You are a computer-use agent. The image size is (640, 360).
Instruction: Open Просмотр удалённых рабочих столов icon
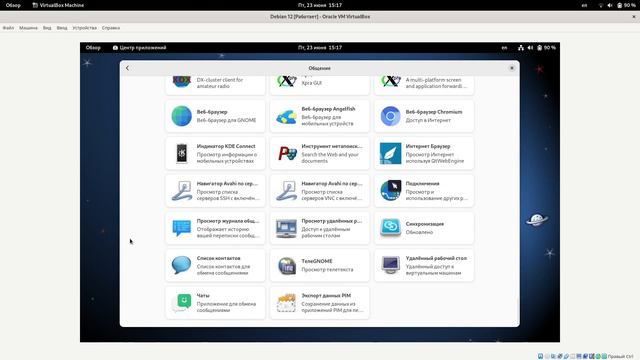286,228
